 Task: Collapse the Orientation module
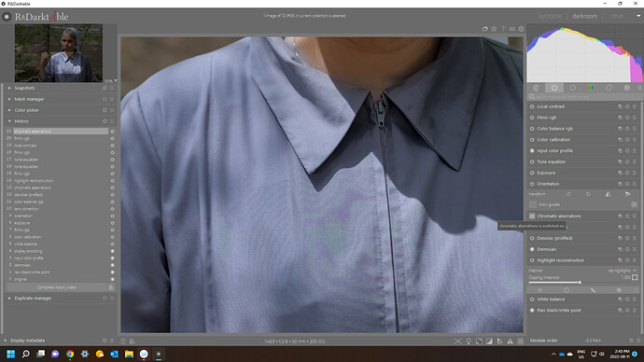tap(548, 184)
